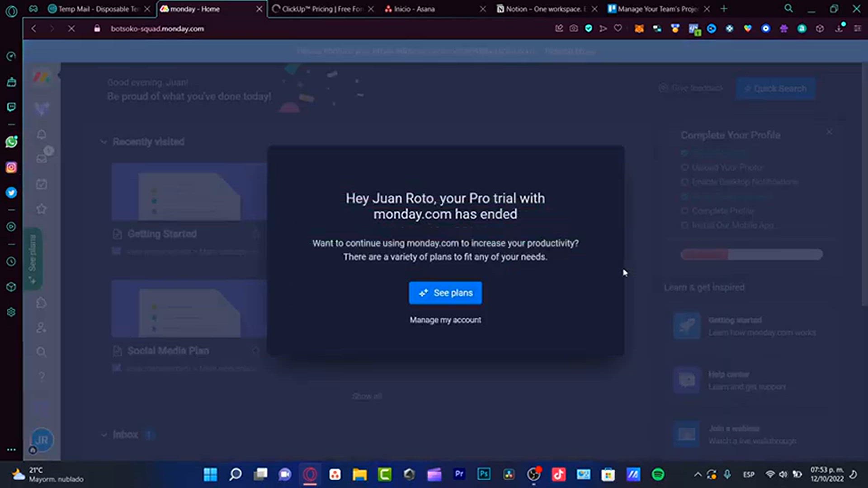Image resolution: width=868 pixels, height=488 pixels.
Task: Click the address bar URL field
Action: 157,28
